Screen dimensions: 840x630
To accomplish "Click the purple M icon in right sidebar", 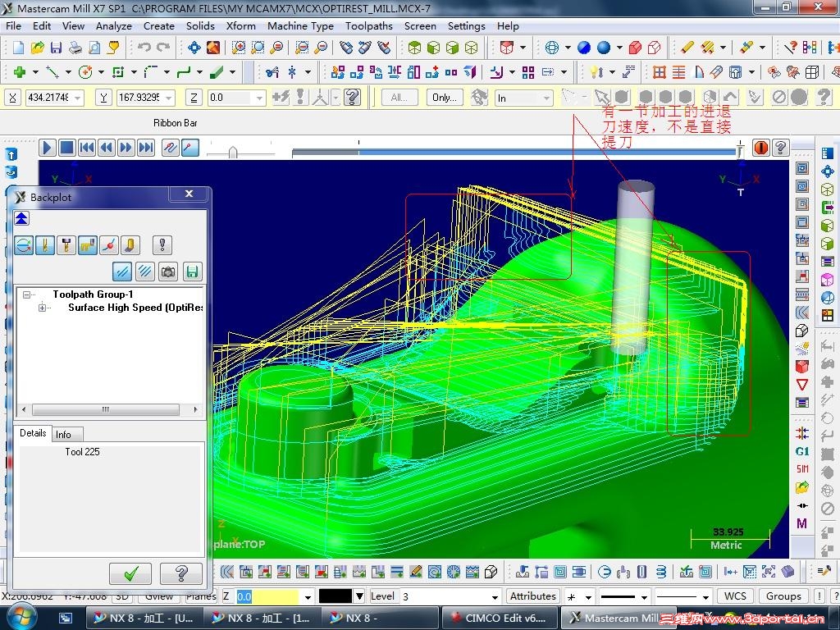I will point(802,523).
